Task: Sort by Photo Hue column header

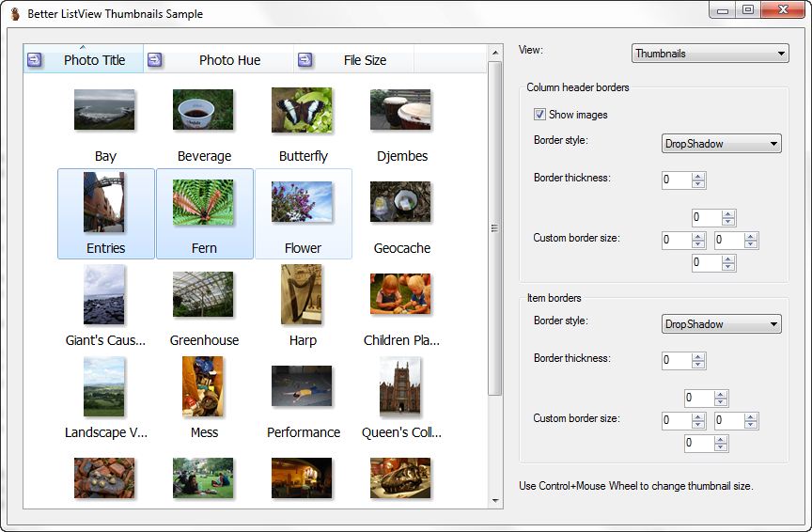Action: point(229,60)
